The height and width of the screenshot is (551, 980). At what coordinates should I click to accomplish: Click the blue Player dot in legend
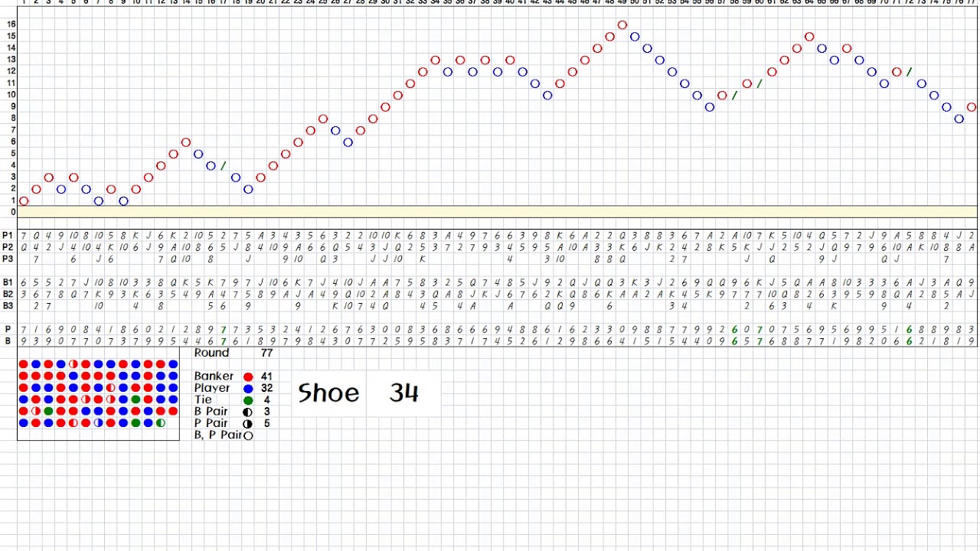tap(248, 388)
